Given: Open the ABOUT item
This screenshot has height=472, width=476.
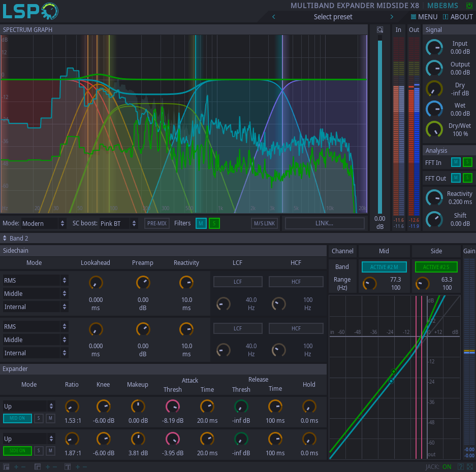Looking at the screenshot, I should click(458, 17).
